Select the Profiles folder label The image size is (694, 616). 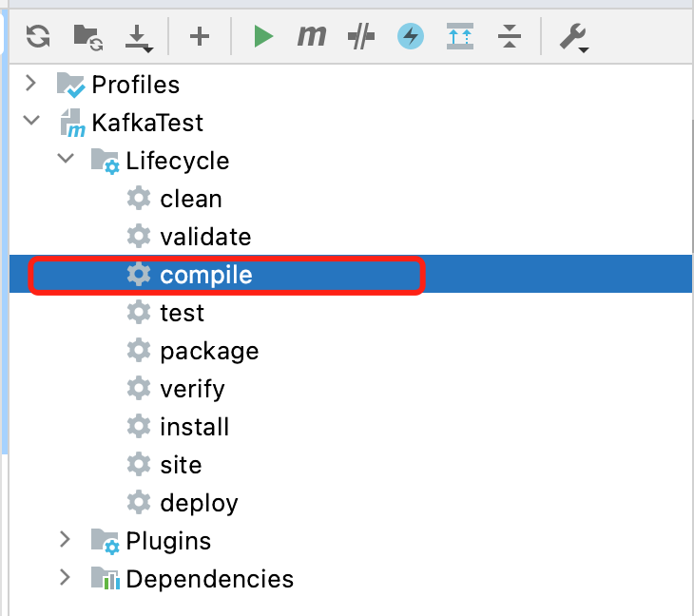[x=135, y=85]
